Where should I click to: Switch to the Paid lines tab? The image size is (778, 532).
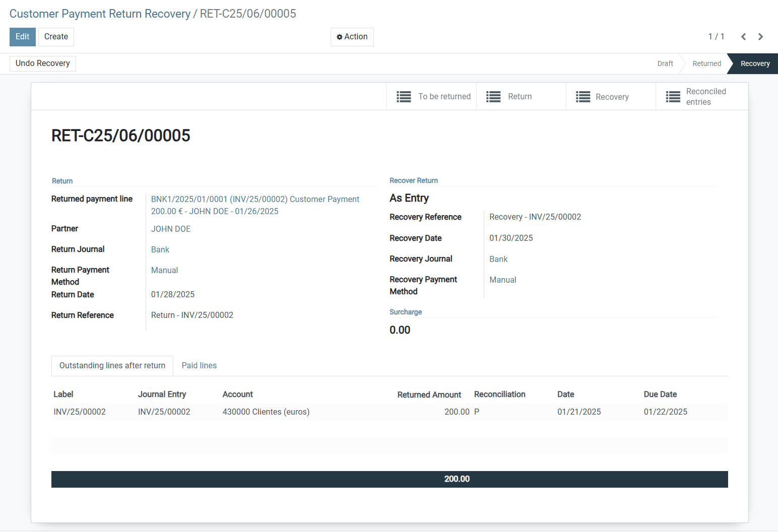click(x=199, y=365)
